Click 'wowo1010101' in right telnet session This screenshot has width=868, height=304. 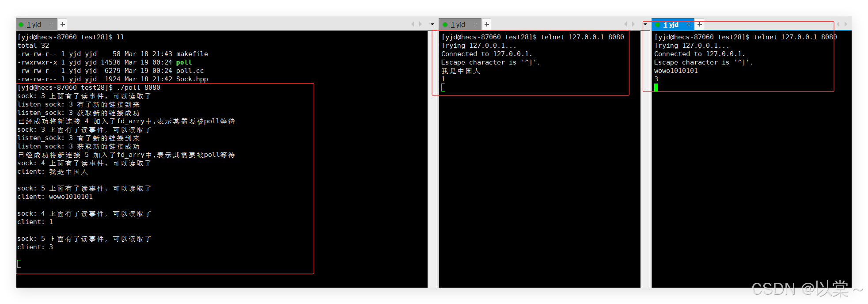pos(676,71)
